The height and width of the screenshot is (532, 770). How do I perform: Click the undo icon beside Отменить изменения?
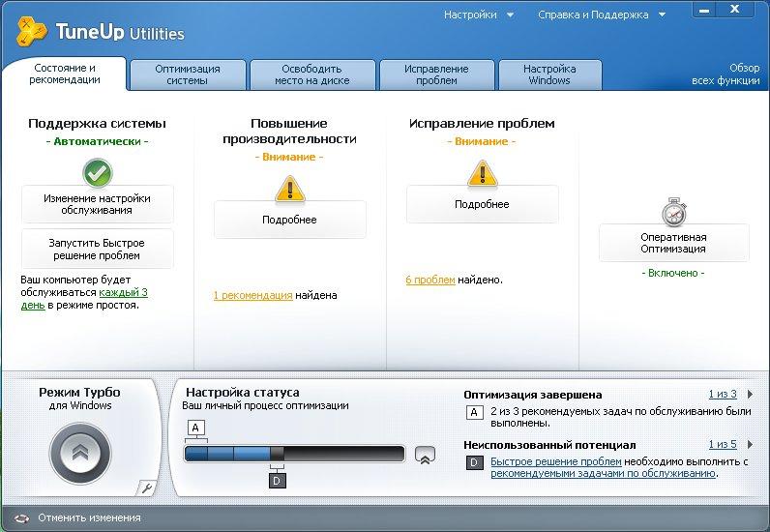(20, 517)
